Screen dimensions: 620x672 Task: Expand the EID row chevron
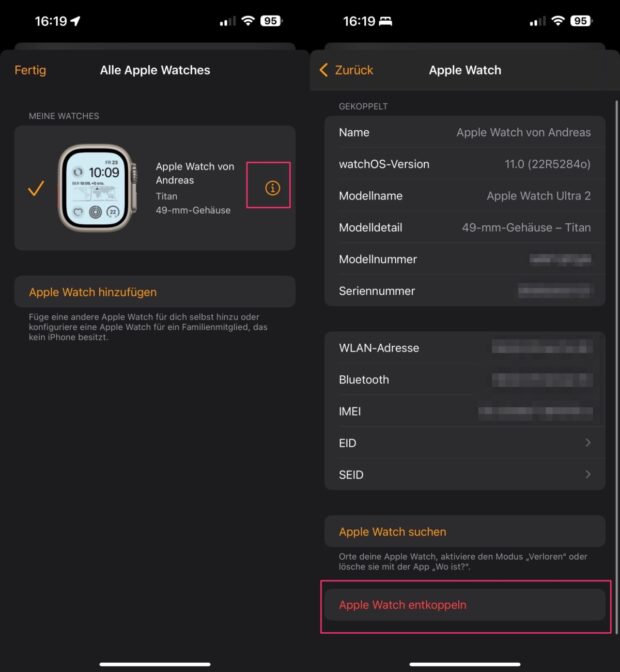coord(587,443)
